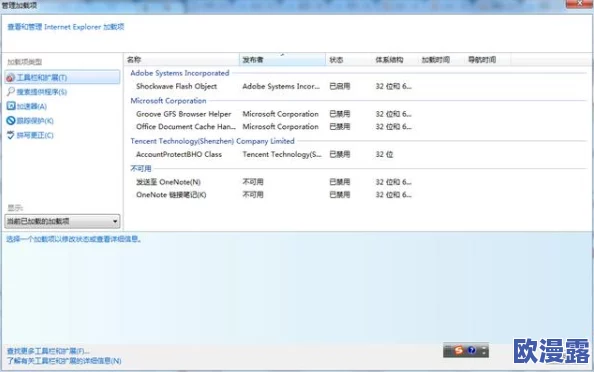Open the 搜索提供程序(S) category

37,92
